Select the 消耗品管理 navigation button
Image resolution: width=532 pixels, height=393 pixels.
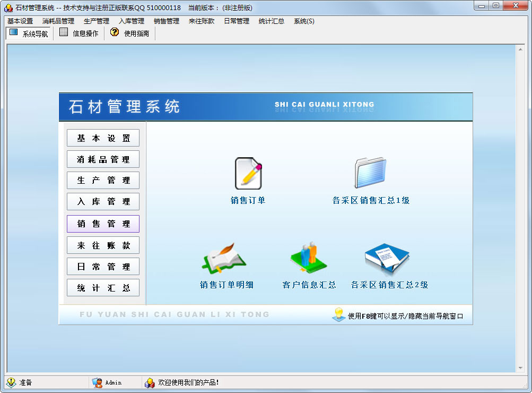(x=103, y=159)
